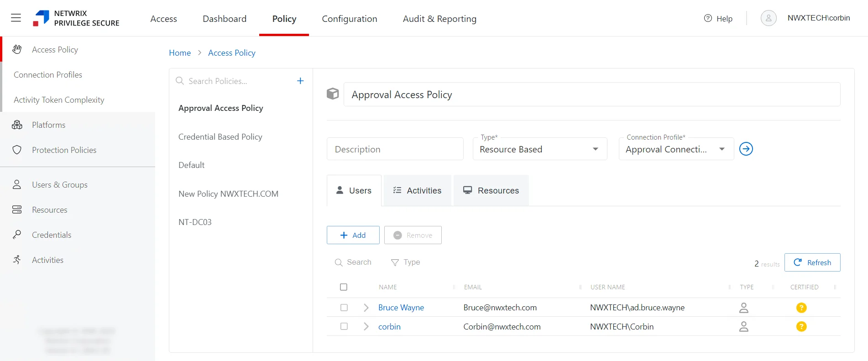This screenshot has height=361, width=868.
Task: Select the Default policy entry
Action: 192,165
